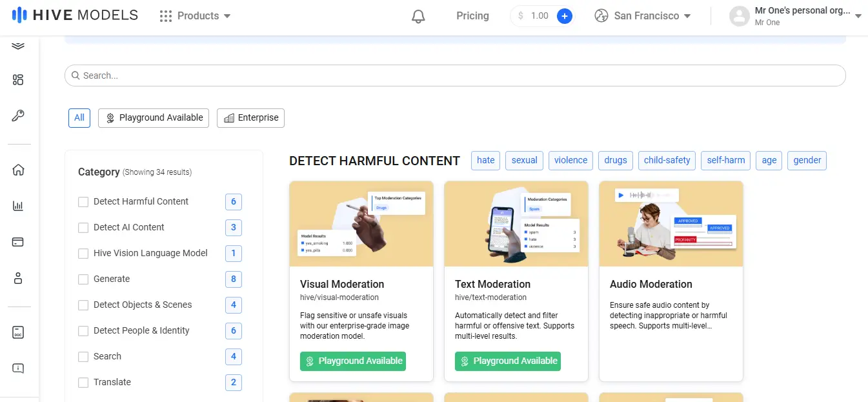Screen dimensions: 868x402
Task: Click Playground Available on Visual Moderation
Action: (x=353, y=361)
